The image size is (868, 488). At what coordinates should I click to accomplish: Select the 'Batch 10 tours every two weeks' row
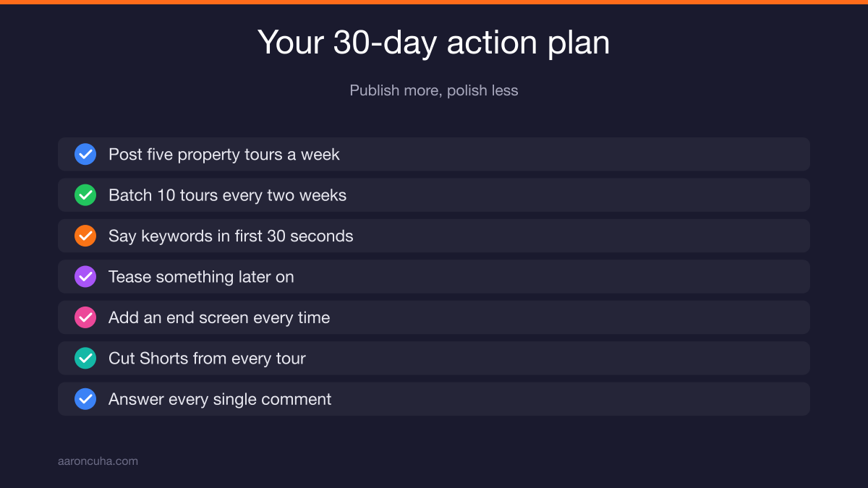(x=434, y=195)
